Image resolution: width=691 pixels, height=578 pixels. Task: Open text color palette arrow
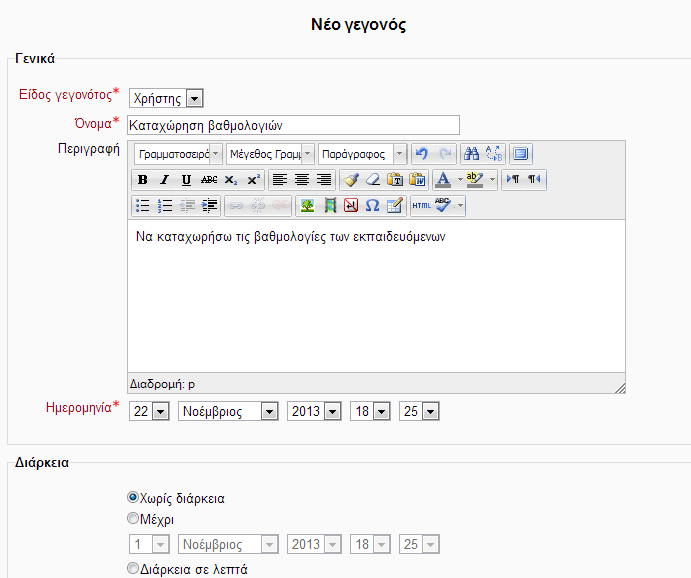pos(460,180)
